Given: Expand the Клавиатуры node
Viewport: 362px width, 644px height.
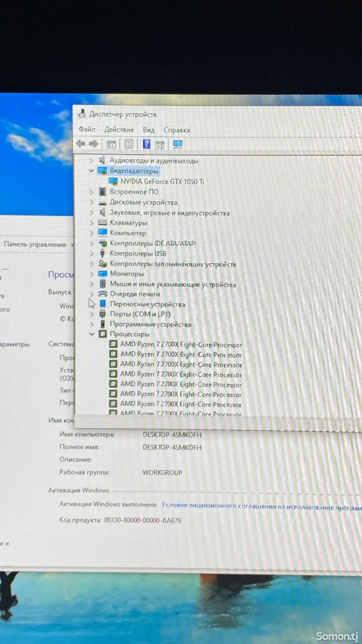Looking at the screenshot, I should click(x=91, y=223).
